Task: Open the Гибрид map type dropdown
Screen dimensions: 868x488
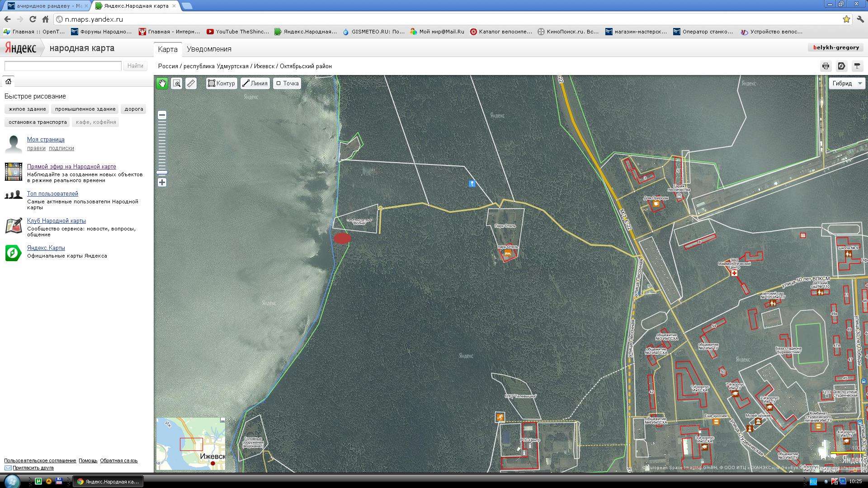Action: [846, 84]
